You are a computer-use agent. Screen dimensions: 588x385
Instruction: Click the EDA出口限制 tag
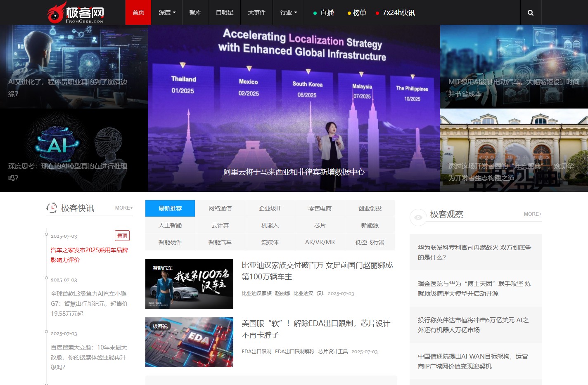coord(256,352)
